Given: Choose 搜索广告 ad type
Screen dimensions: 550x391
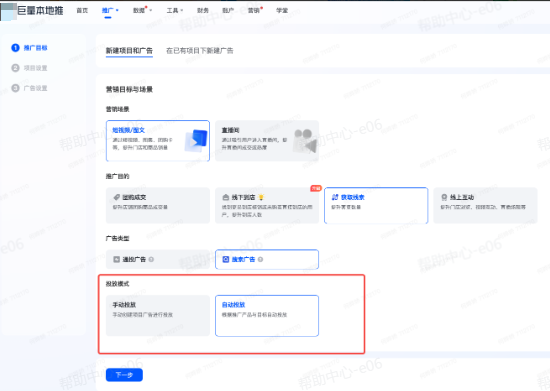Looking at the screenshot, I should (267, 259).
